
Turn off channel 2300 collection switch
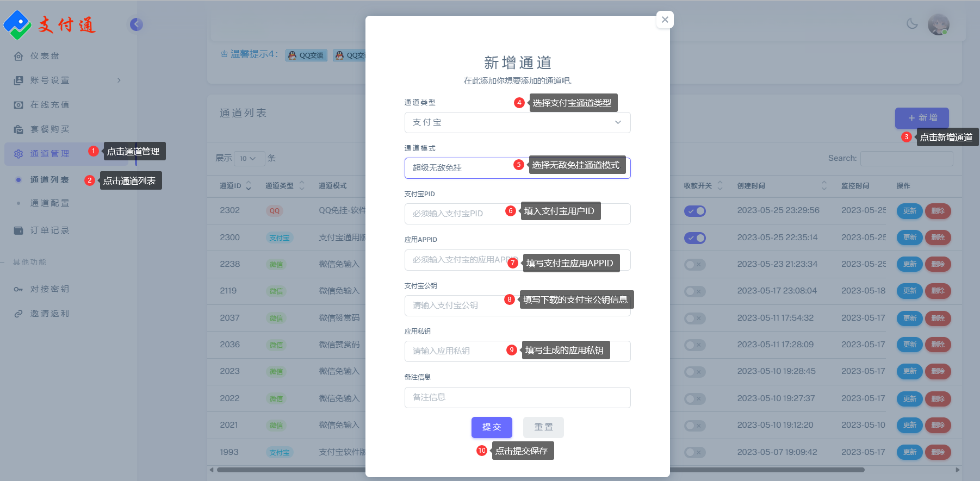694,238
